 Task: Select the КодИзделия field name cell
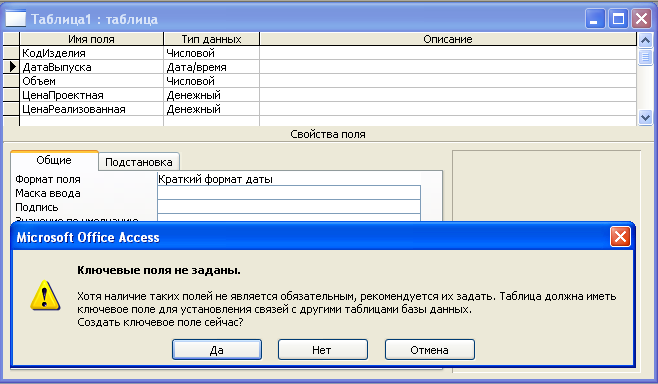(x=91, y=53)
